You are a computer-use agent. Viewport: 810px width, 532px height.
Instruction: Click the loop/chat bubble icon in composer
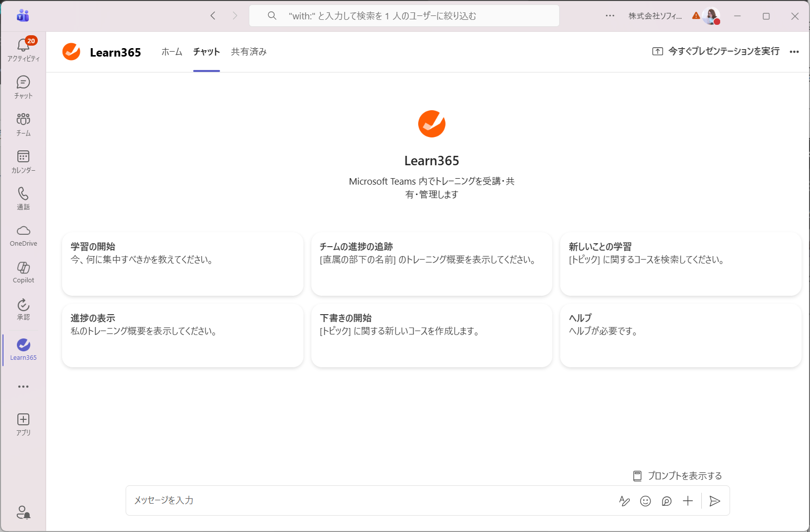[x=667, y=501]
